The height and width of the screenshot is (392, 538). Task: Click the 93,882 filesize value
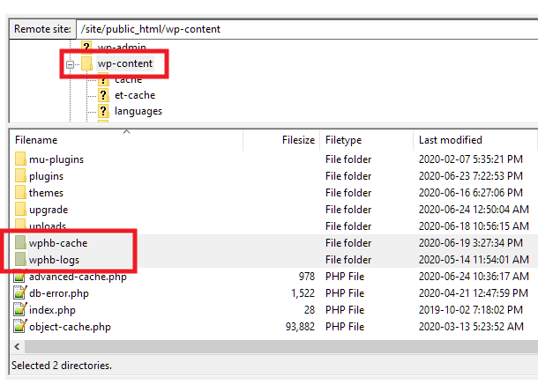coord(300,327)
